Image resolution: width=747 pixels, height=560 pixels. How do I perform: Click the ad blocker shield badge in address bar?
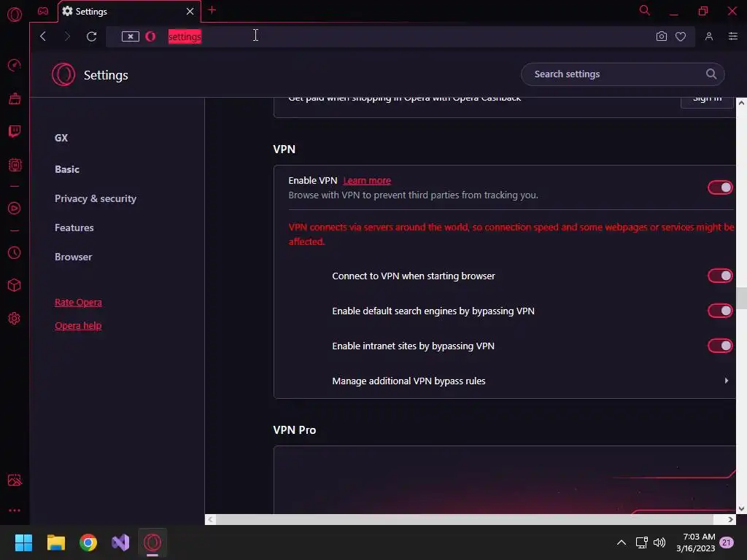[x=130, y=36]
